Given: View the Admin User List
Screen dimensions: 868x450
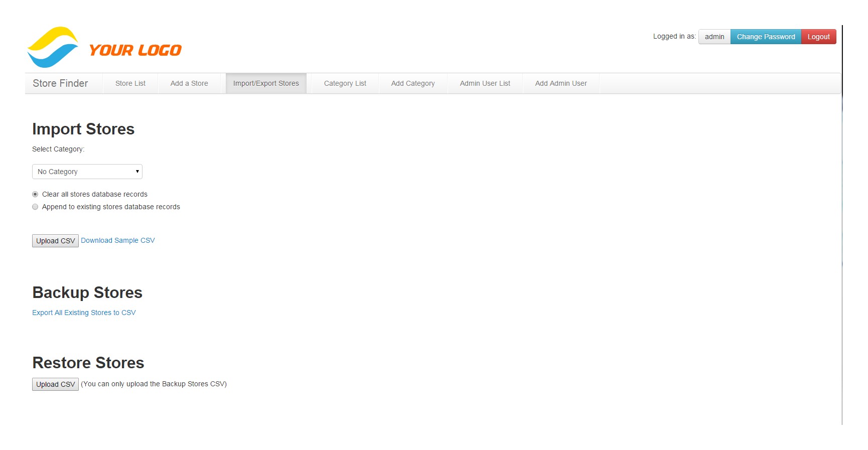Looking at the screenshot, I should pyautogui.click(x=485, y=83).
